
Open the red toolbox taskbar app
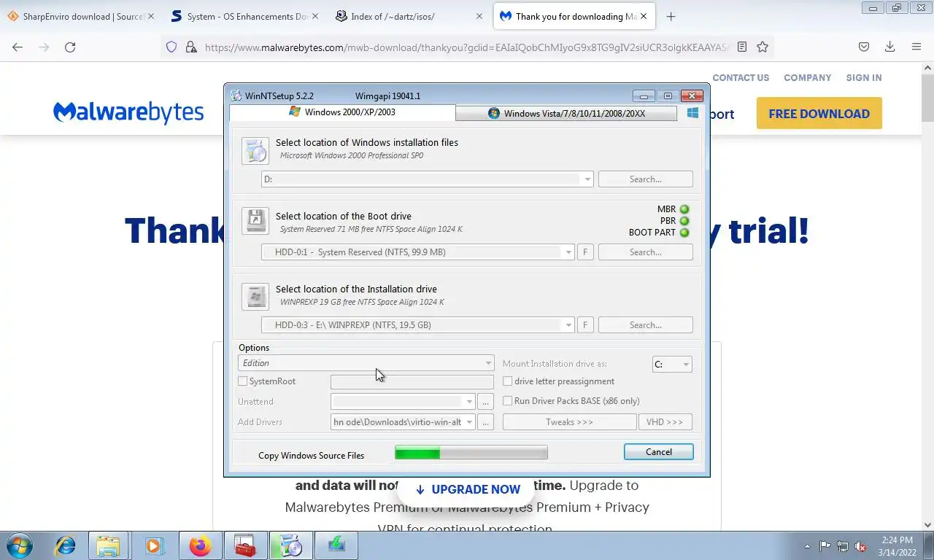(245, 545)
